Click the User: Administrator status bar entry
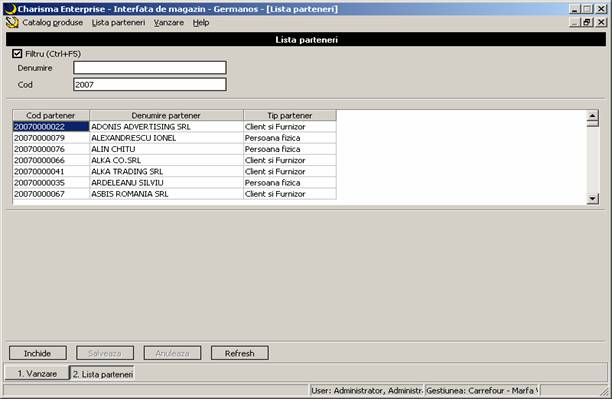This screenshot has width=612, height=399. pos(367,390)
